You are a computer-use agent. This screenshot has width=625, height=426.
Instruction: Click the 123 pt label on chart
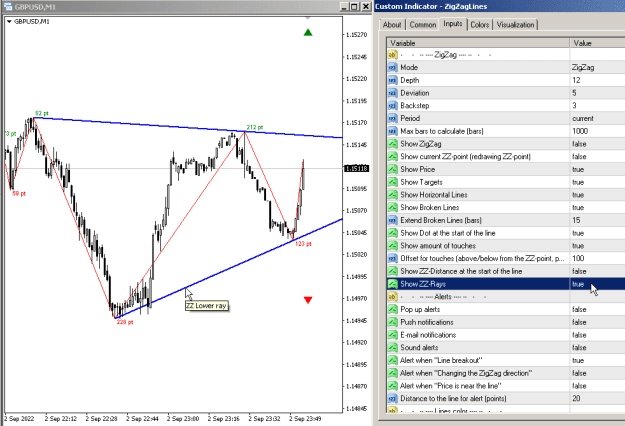click(303, 244)
